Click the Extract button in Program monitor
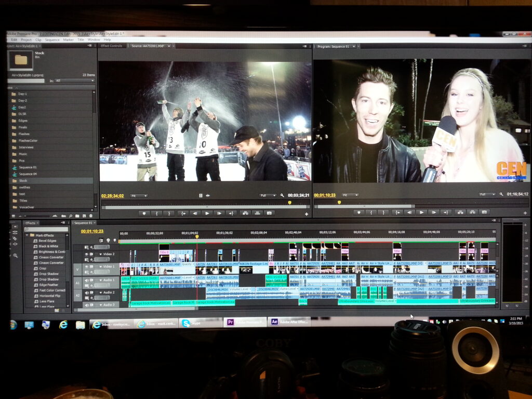Viewport: 532px width, 399px height. point(472,212)
